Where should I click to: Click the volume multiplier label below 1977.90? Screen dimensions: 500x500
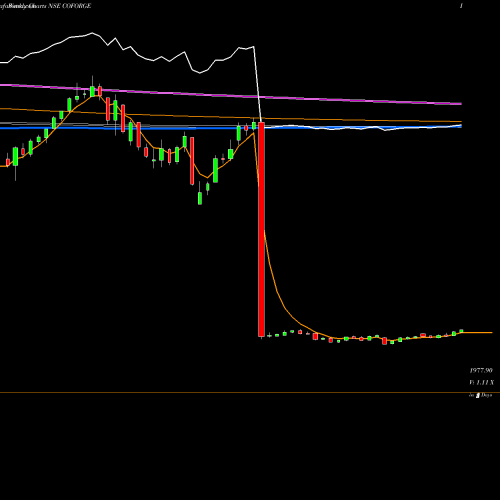pyautogui.click(x=481, y=382)
